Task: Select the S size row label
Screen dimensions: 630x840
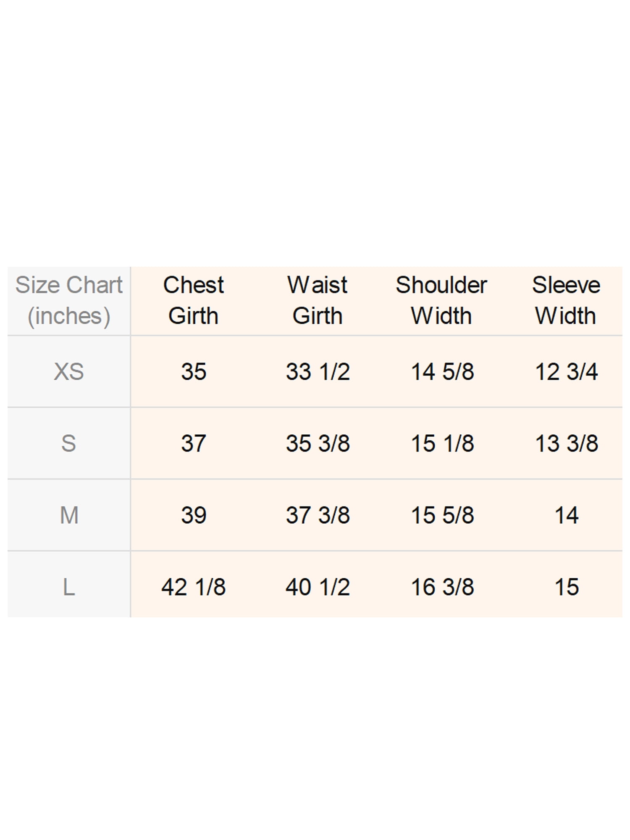Action: (x=69, y=444)
